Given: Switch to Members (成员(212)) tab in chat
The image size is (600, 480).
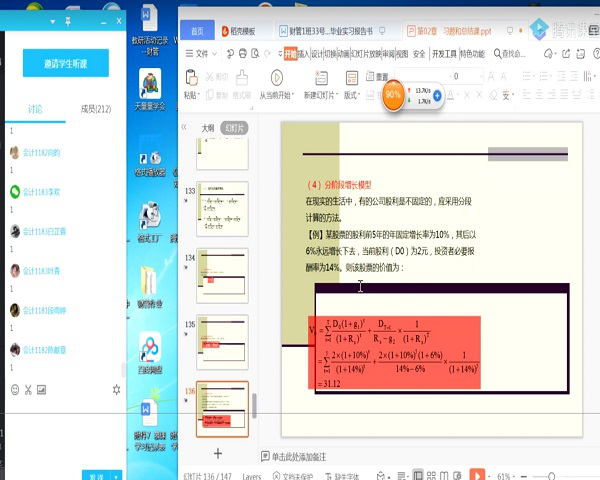Looking at the screenshot, I should (x=96, y=109).
